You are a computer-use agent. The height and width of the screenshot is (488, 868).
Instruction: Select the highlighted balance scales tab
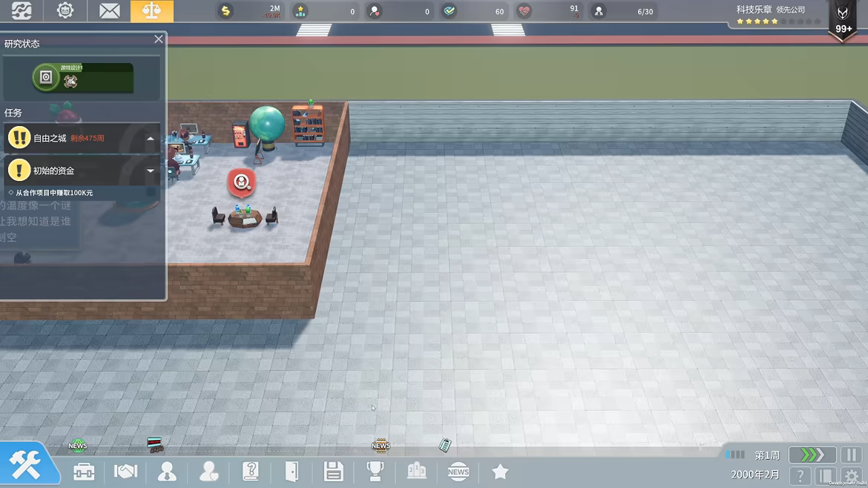pos(151,11)
